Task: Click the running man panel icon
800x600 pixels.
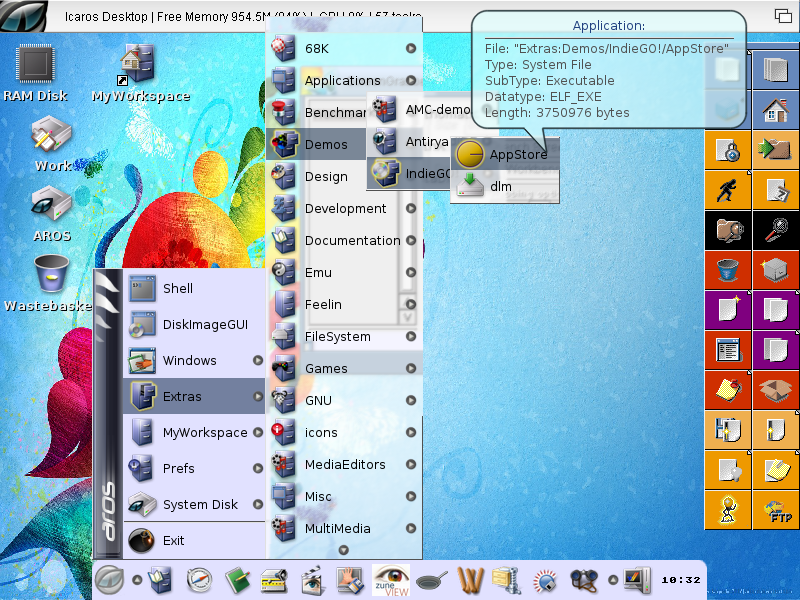Action: (728, 190)
